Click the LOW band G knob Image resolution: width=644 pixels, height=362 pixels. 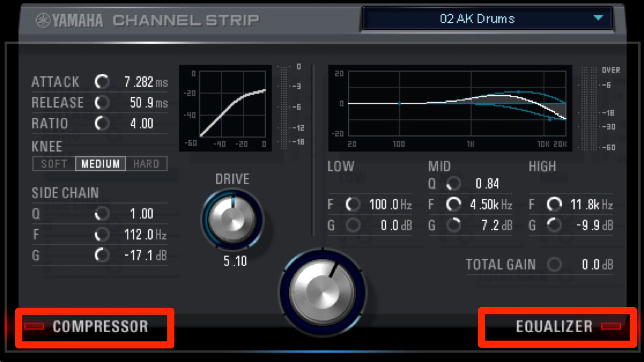(353, 225)
